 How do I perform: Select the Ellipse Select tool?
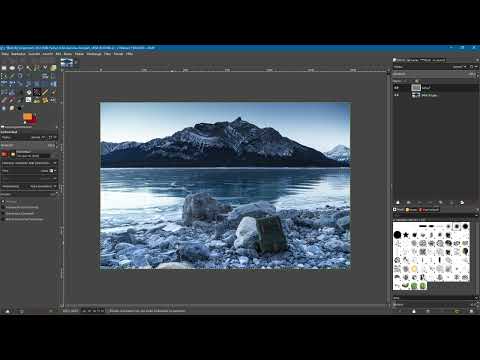pos(12,68)
